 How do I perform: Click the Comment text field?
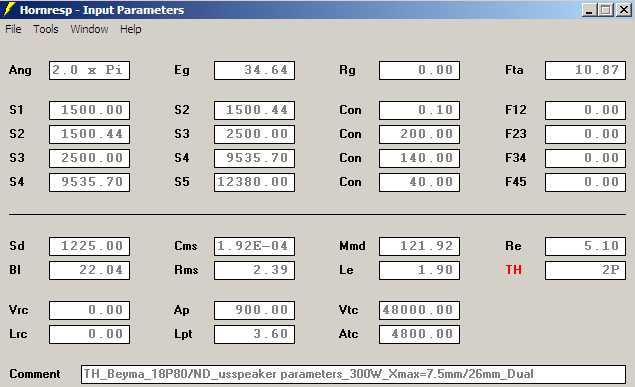tap(353, 374)
